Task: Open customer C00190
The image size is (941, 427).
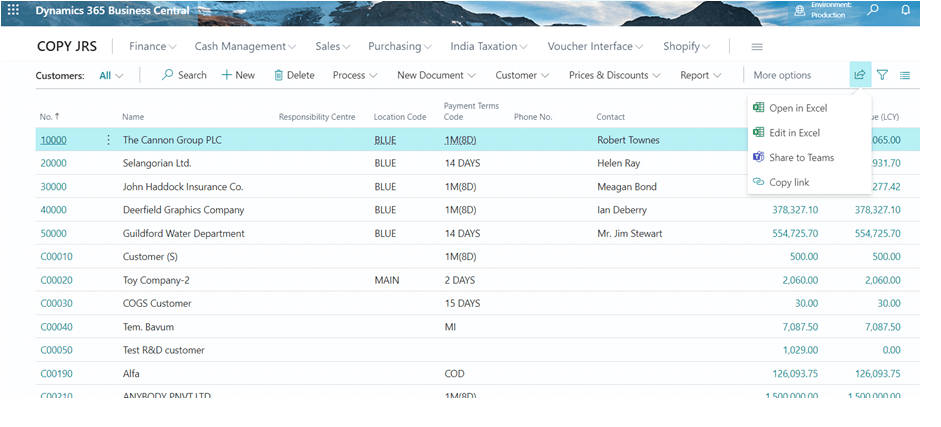Action: tap(56, 374)
